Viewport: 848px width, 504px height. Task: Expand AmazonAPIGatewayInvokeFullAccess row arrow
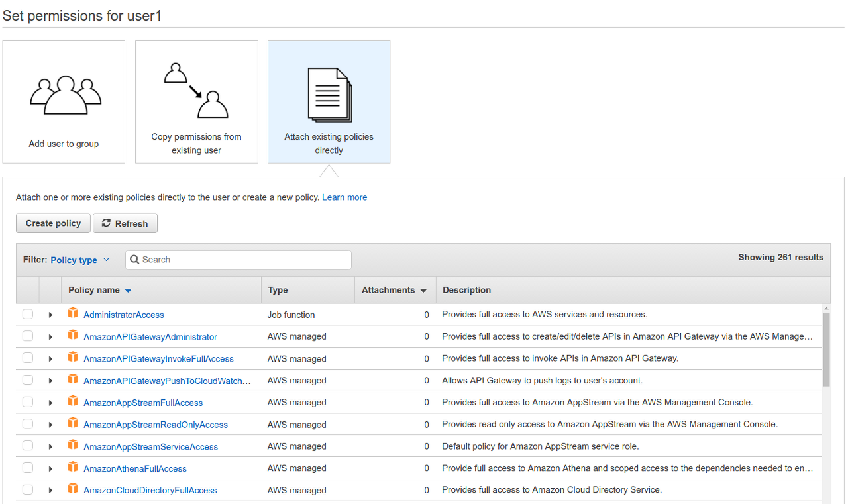pyautogui.click(x=50, y=359)
